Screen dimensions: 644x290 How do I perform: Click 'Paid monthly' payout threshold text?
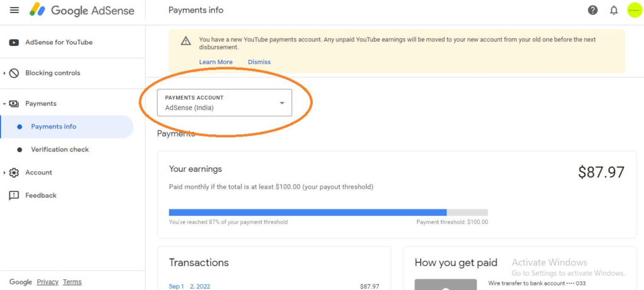tap(271, 187)
